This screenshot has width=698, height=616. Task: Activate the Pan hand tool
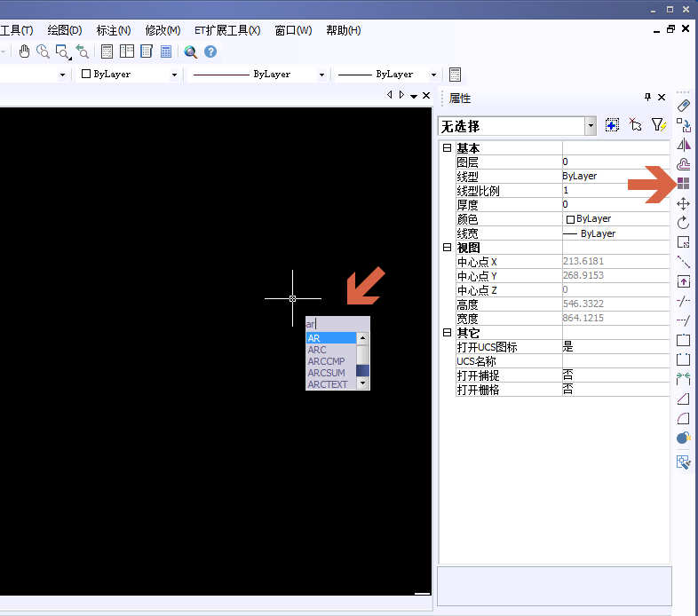pos(24,51)
